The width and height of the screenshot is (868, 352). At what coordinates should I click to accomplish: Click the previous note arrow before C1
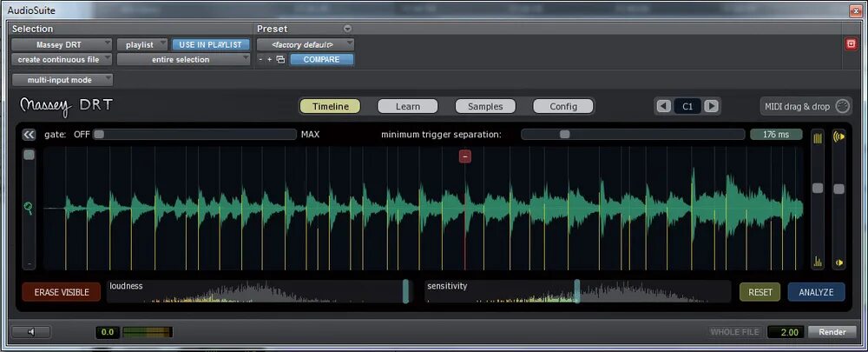(664, 106)
